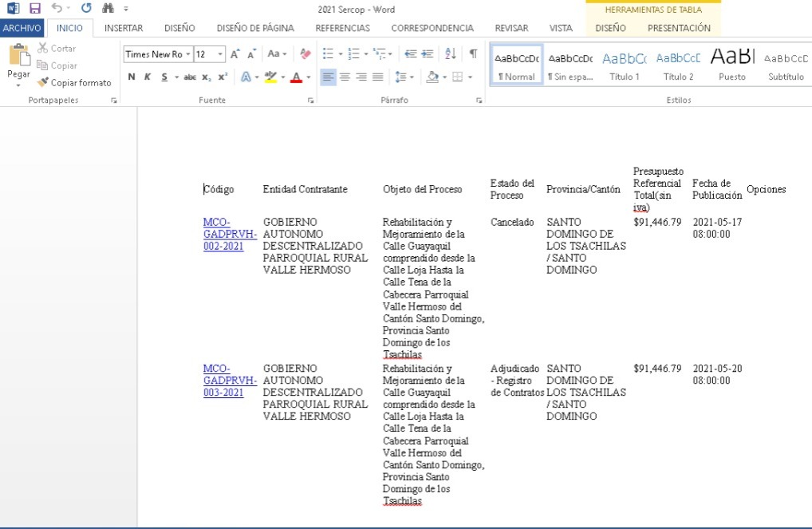Image resolution: width=812 pixels, height=529 pixels.
Task: Open the font name dropdown
Action: click(x=187, y=54)
